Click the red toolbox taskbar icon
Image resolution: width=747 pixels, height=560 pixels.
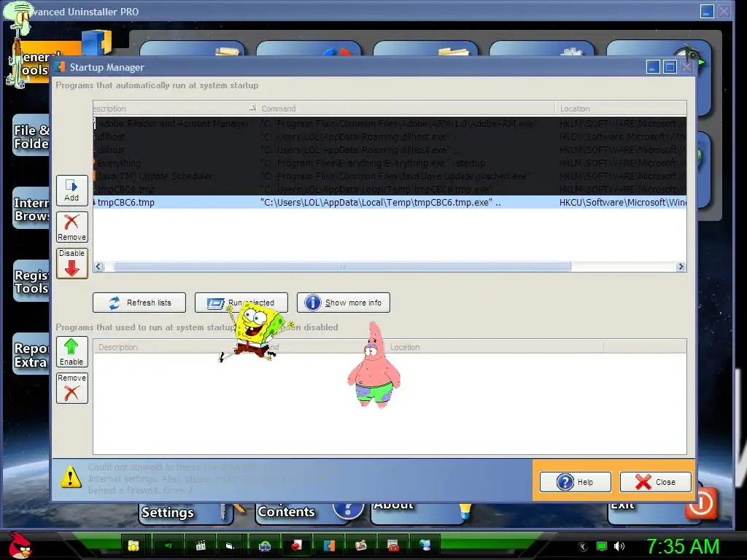click(393, 545)
